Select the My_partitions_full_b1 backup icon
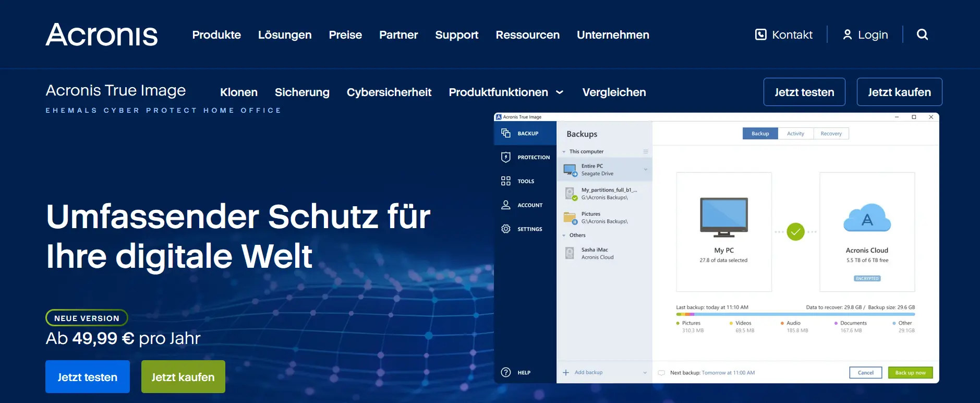 click(570, 194)
